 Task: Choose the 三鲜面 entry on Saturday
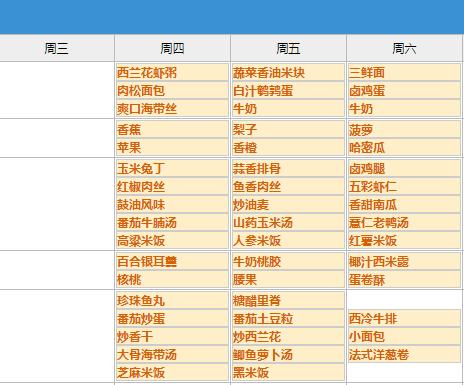point(404,73)
